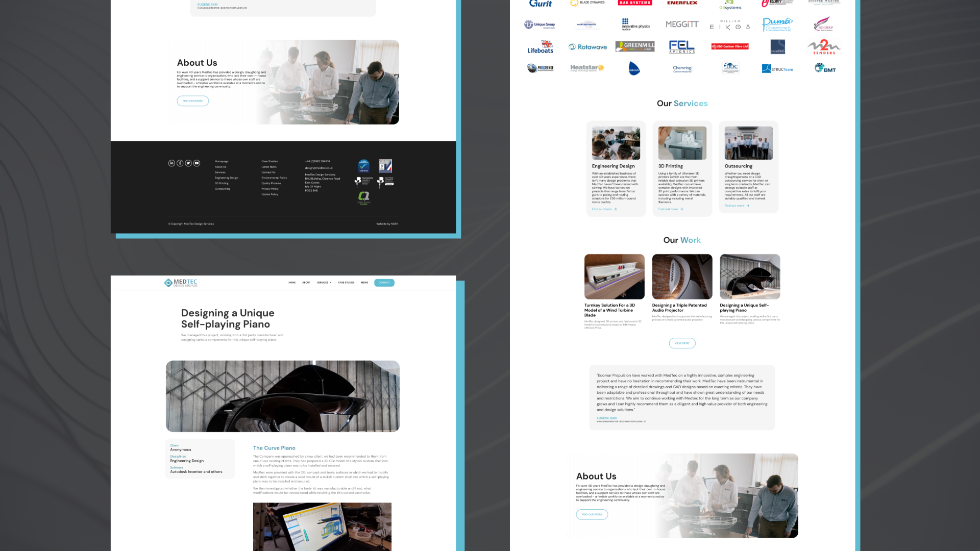
Task: Click the Chemring client logo
Action: click(682, 68)
